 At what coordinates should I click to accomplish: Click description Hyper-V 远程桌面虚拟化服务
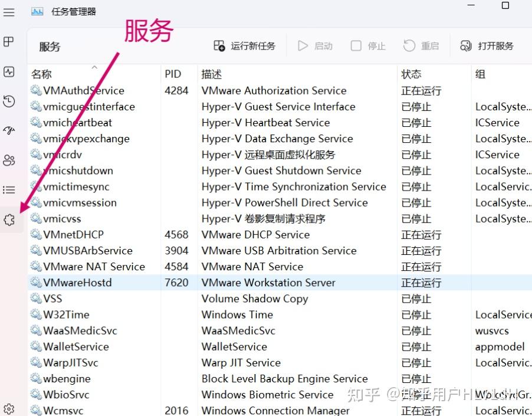pos(268,155)
